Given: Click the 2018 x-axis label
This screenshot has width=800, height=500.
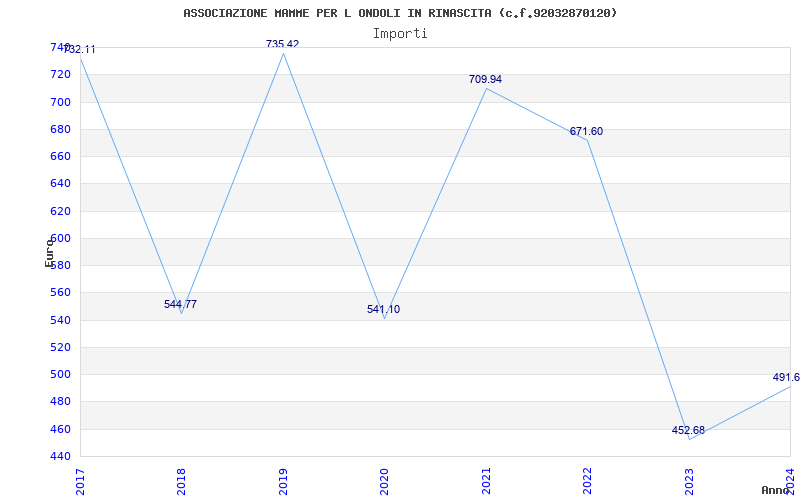Looking at the screenshot, I should point(181,482).
